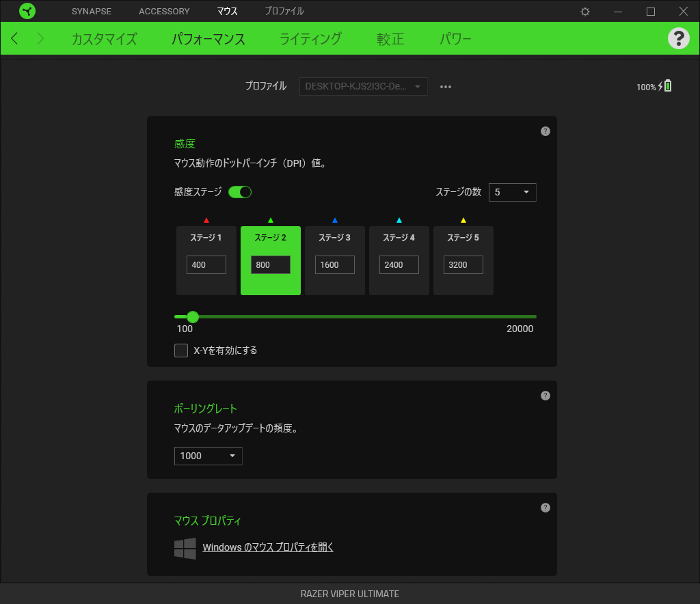Close the Razer Synapse window

[x=684, y=11]
